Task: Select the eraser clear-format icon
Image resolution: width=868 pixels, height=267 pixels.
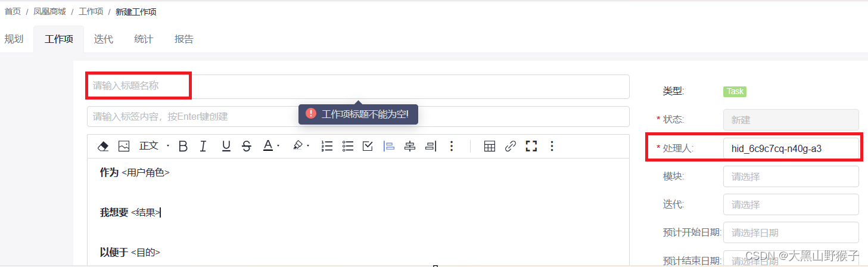Action: pyautogui.click(x=102, y=146)
